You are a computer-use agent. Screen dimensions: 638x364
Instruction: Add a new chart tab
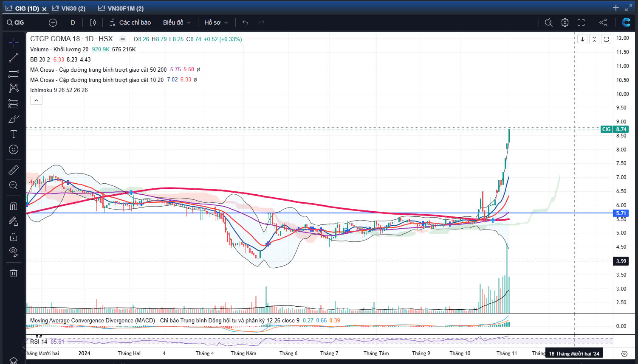tap(616, 8)
